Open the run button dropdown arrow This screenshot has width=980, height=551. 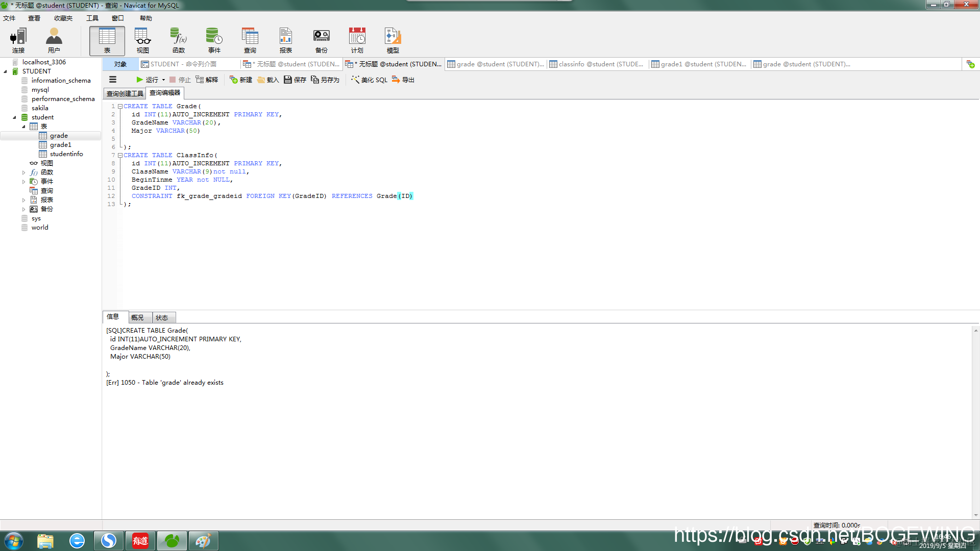163,80
